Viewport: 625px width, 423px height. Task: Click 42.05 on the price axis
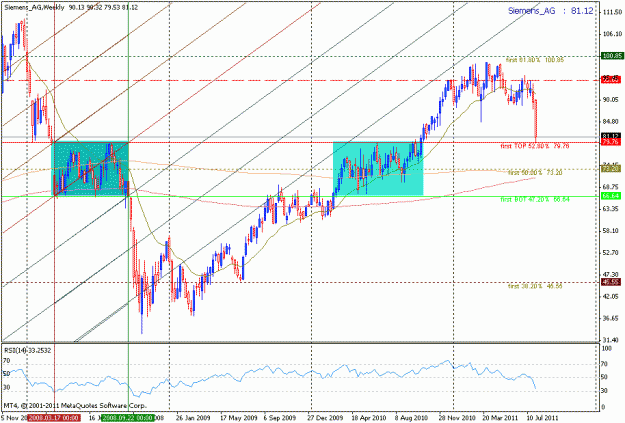coord(612,297)
